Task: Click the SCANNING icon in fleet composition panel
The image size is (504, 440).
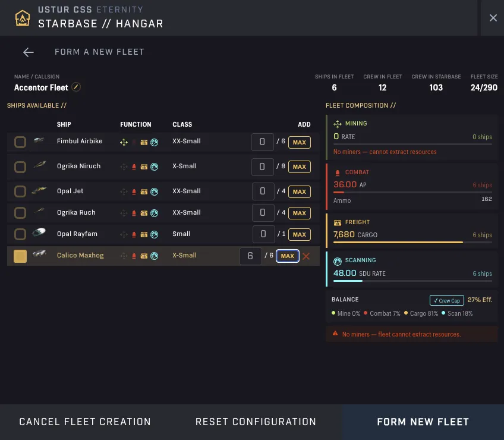Action: [x=336, y=260]
